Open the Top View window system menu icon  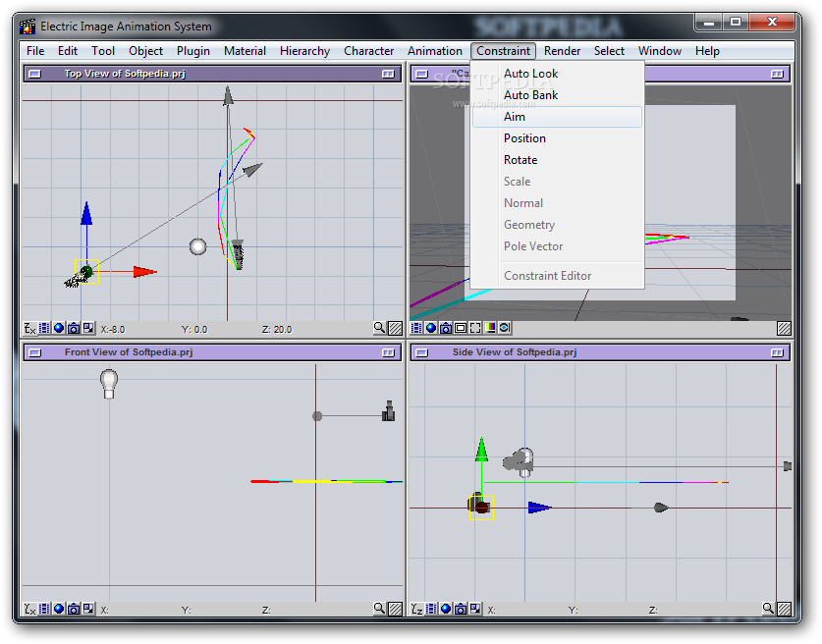coord(35,74)
